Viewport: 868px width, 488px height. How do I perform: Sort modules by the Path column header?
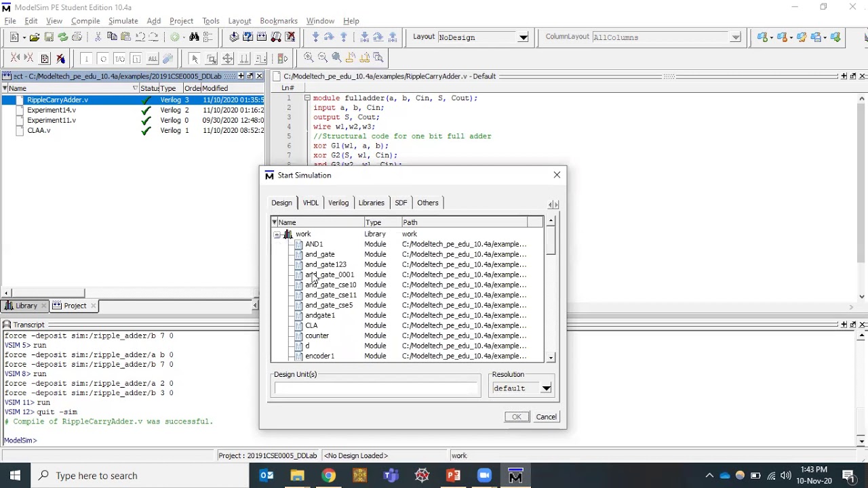point(465,222)
